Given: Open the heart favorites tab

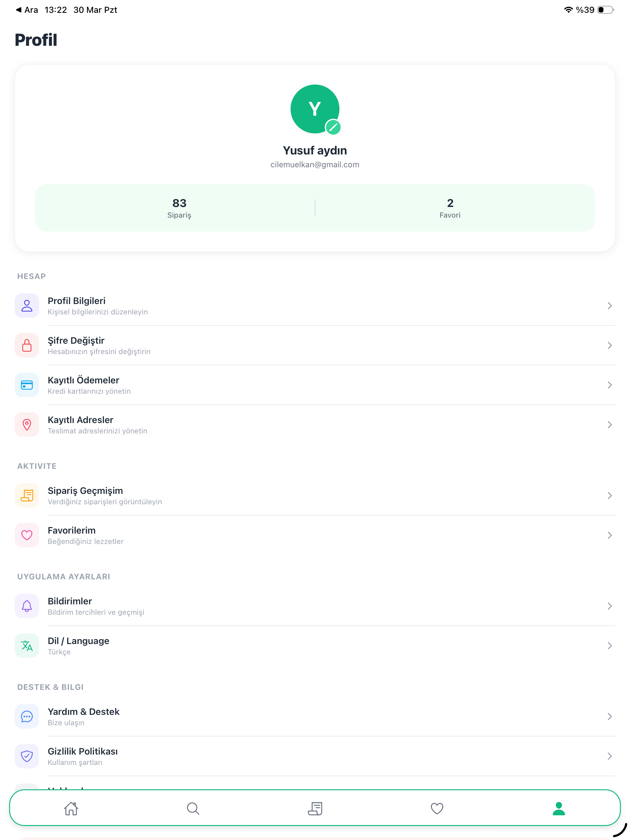Looking at the screenshot, I should pos(437,809).
